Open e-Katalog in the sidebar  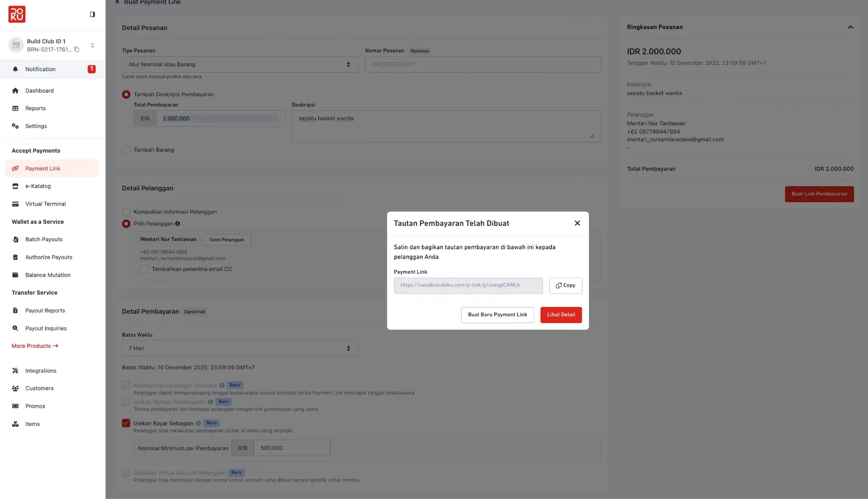pos(38,186)
